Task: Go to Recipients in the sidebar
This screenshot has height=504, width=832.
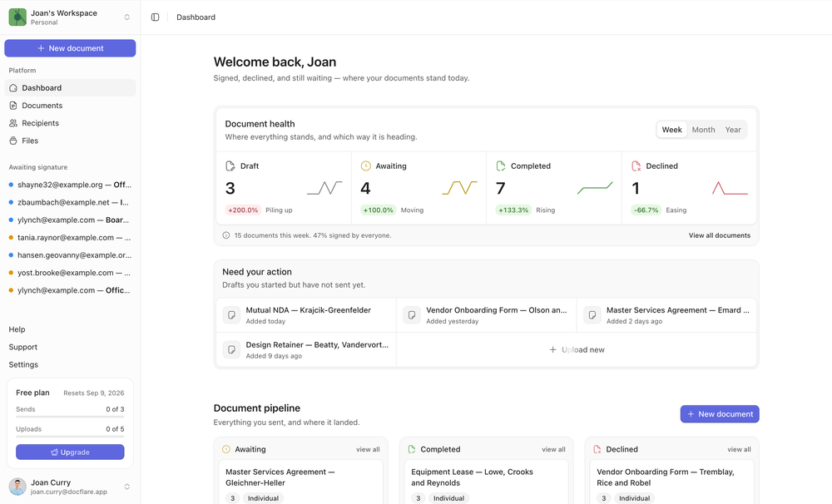Action: pyautogui.click(x=70, y=123)
